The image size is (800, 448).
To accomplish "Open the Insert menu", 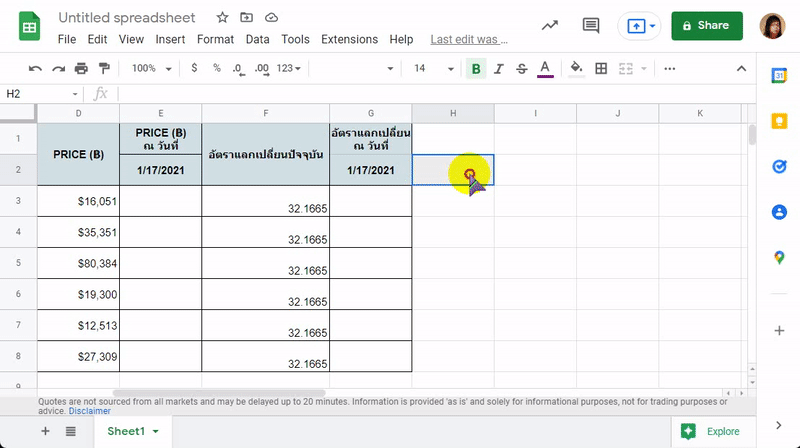I will (x=170, y=39).
